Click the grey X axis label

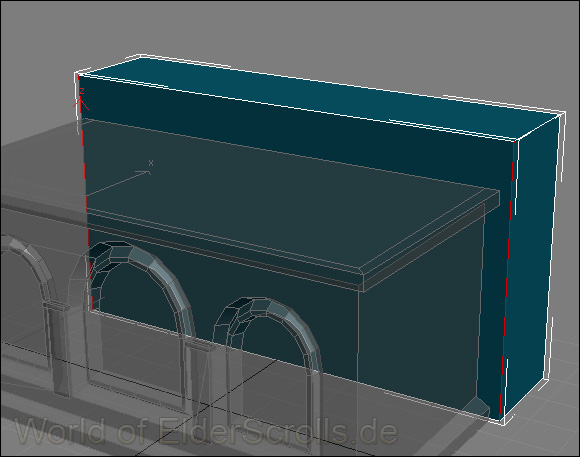(x=151, y=162)
